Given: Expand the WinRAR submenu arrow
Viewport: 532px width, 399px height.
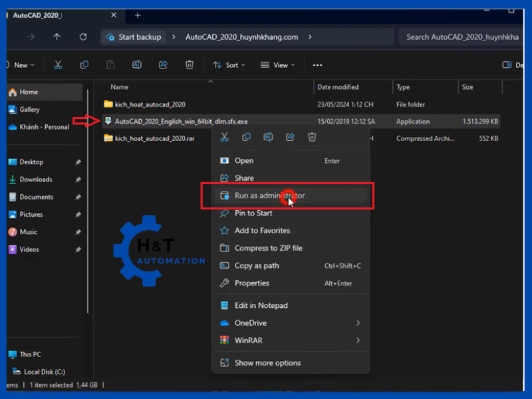Looking at the screenshot, I should (x=358, y=340).
